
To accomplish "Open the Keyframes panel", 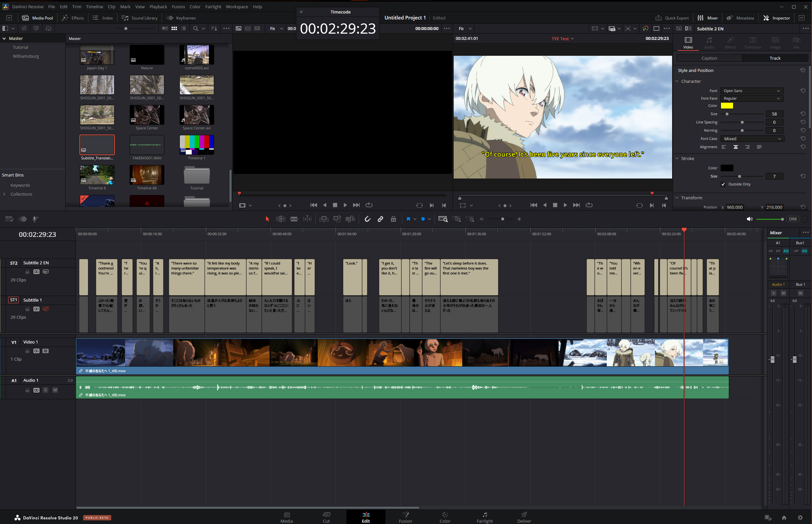I will click(x=181, y=18).
